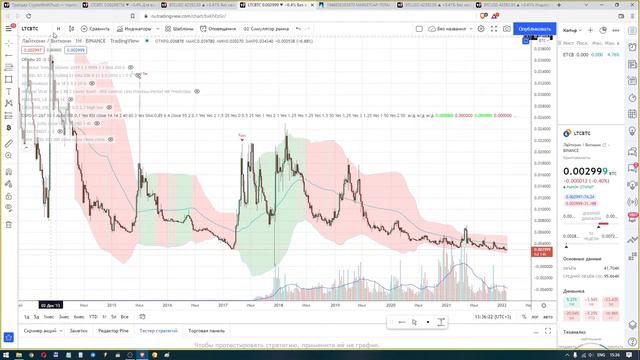The image size is (640, 360).
Task: Open the Trading Panel tab
Action: coord(207,331)
